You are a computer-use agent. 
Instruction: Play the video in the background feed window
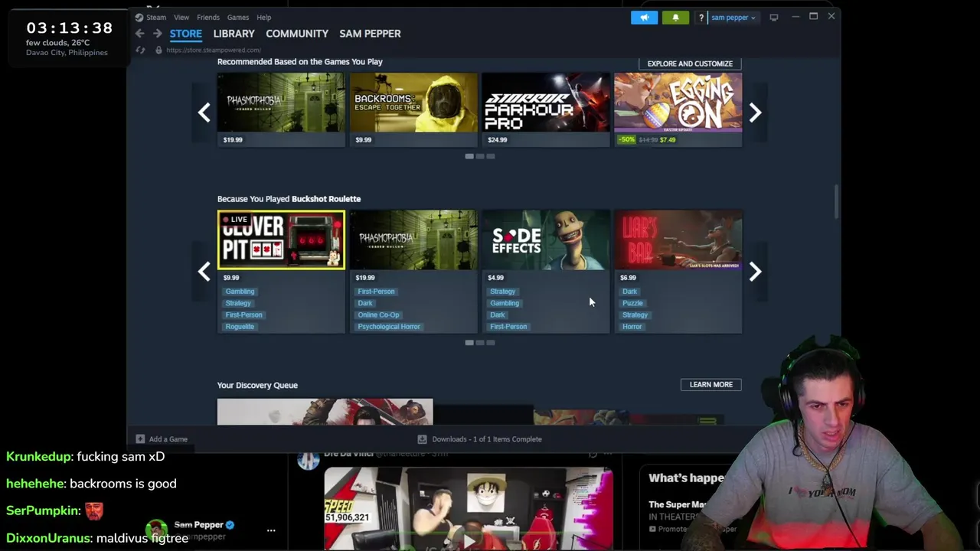(469, 541)
